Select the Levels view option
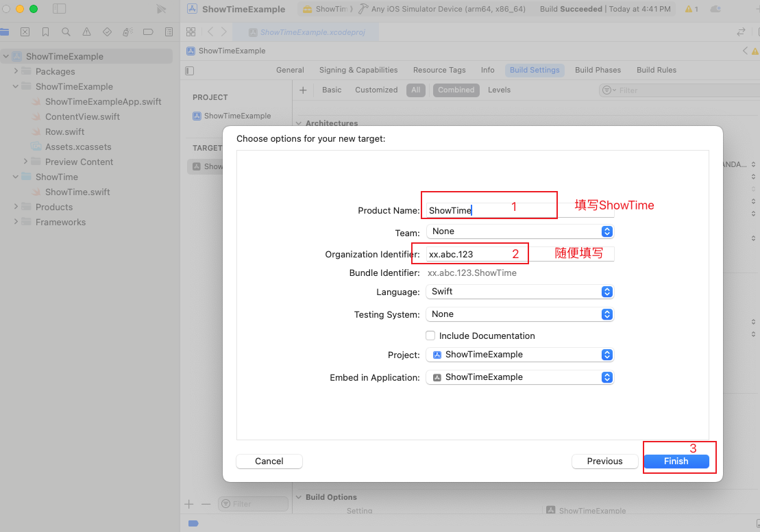This screenshot has height=532, width=760. (499, 90)
